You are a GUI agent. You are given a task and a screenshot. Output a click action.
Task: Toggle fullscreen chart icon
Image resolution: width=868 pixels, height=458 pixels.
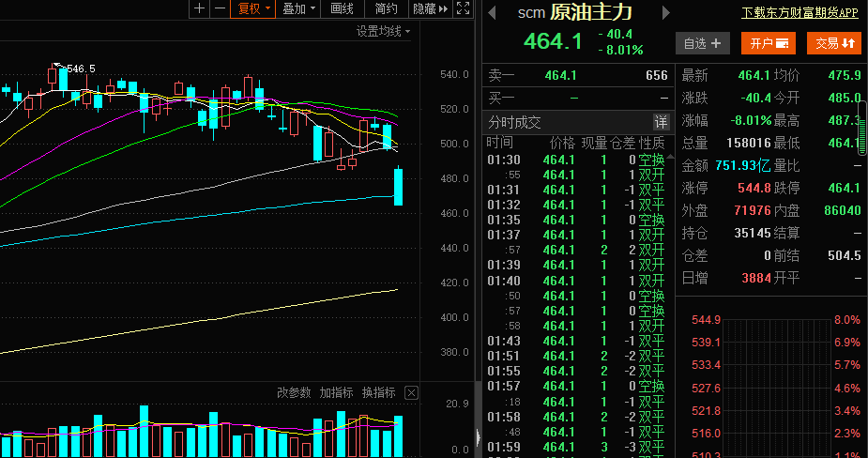pos(463,8)
